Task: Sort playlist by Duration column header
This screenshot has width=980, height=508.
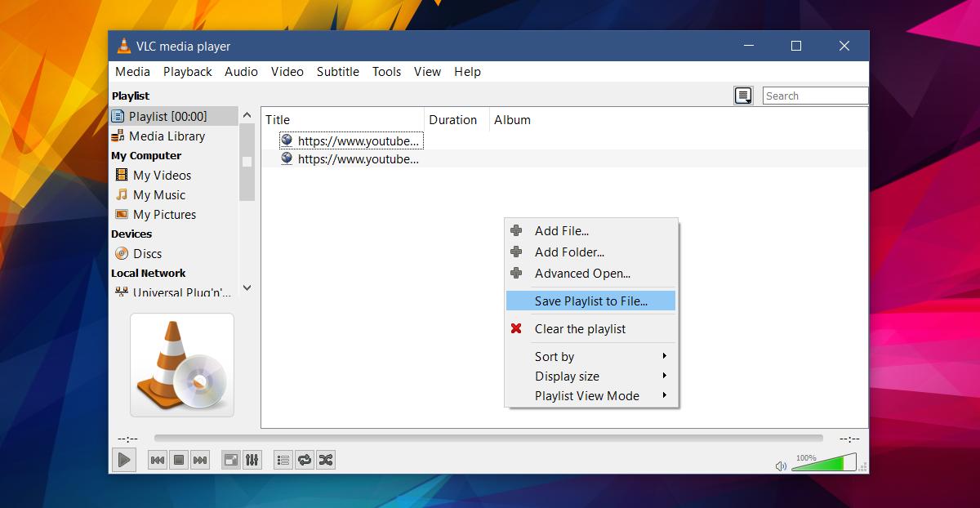Action: [457, 119]
